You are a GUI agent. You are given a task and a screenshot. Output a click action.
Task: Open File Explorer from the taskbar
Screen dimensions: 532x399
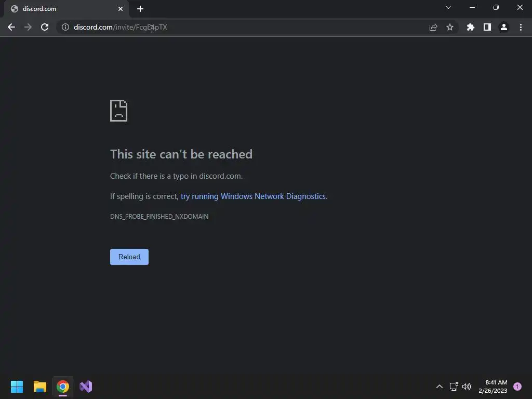click(39, 387)
